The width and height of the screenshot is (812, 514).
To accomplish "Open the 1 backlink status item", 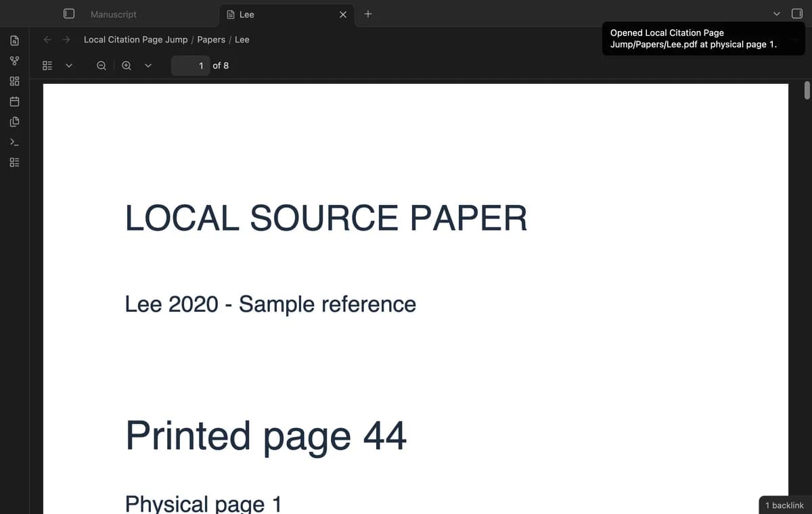I will [784, 505].
